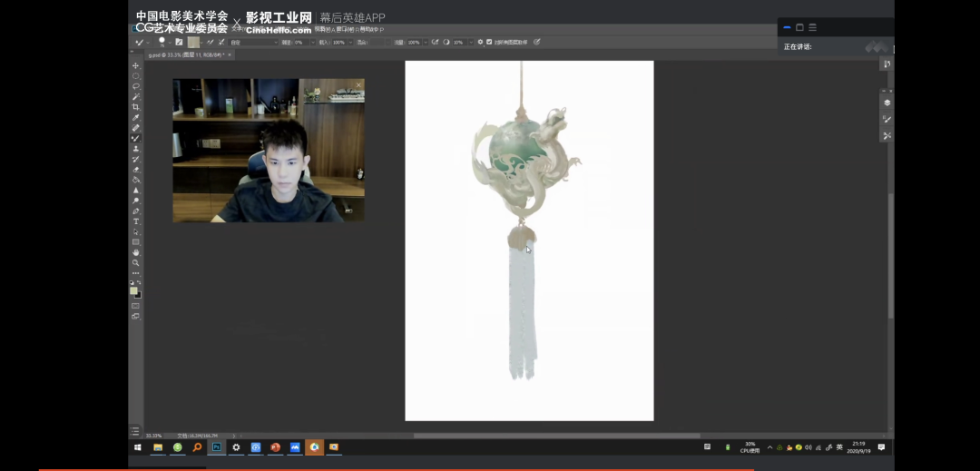Open the brush preset picker dropdown

164,42
